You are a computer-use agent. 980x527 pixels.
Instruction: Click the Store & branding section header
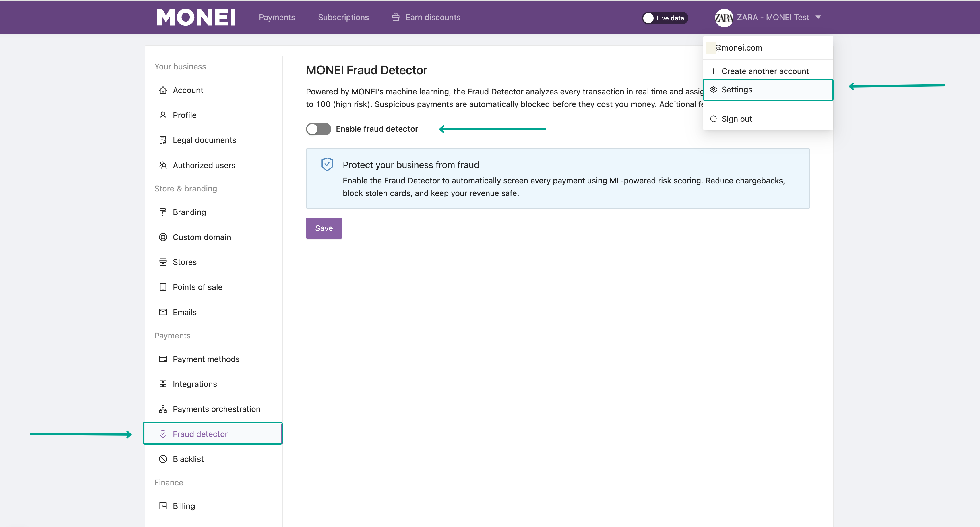[x=186, y=189]
